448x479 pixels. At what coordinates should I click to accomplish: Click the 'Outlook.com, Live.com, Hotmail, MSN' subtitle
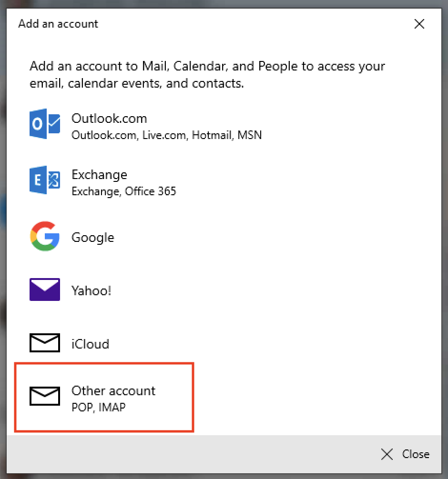click(166, 135)
